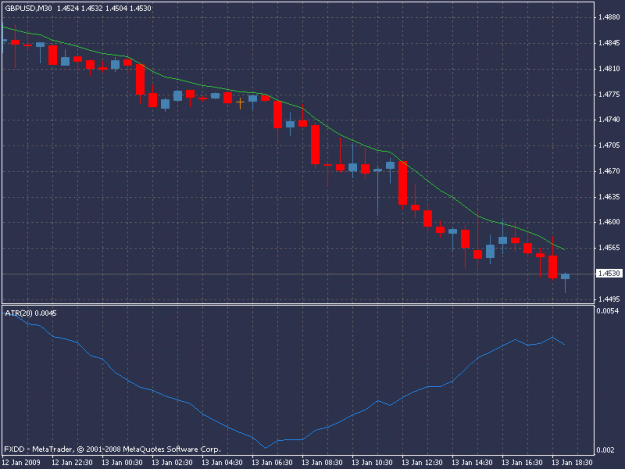
Task: Click the 13 Jan 16:30 time label
Action: 522,463
